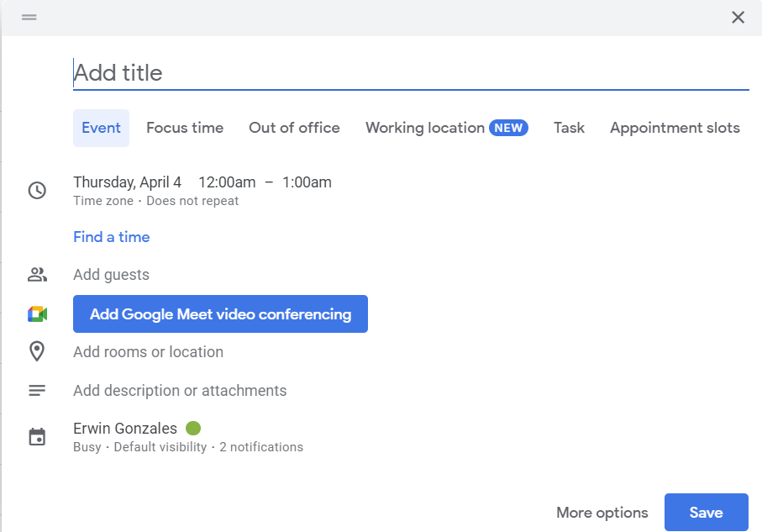The width and height of the screenshot is (762, 532).
Task: Open the 12:00am start time picker
Action: click(x=227, y=182)
